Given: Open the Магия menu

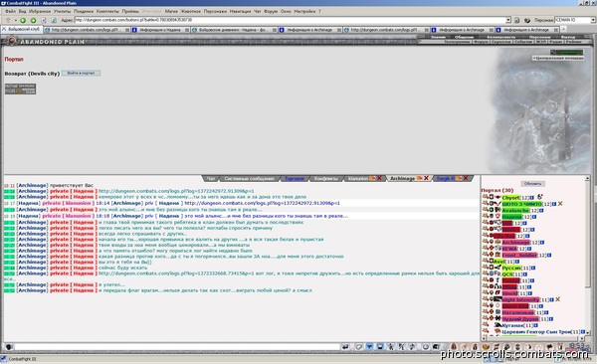Looking at the screenshot, I should point(171,11).
